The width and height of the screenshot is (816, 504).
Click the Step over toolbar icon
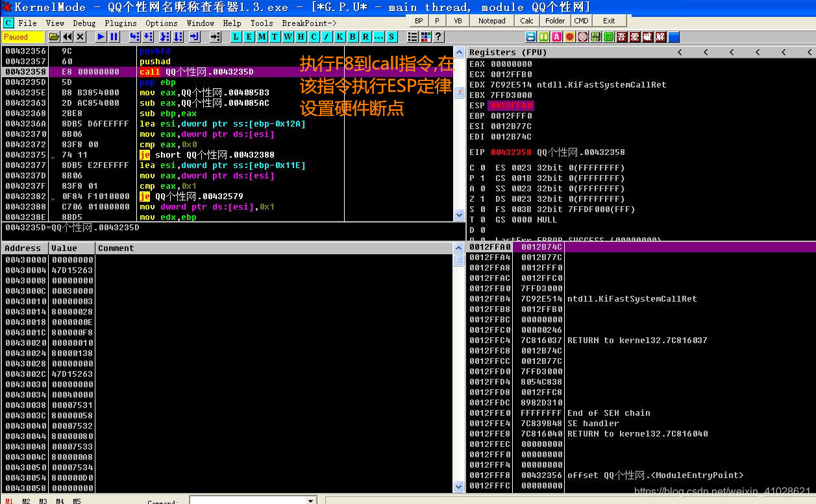pyautogui.click(x=148, y=37)
